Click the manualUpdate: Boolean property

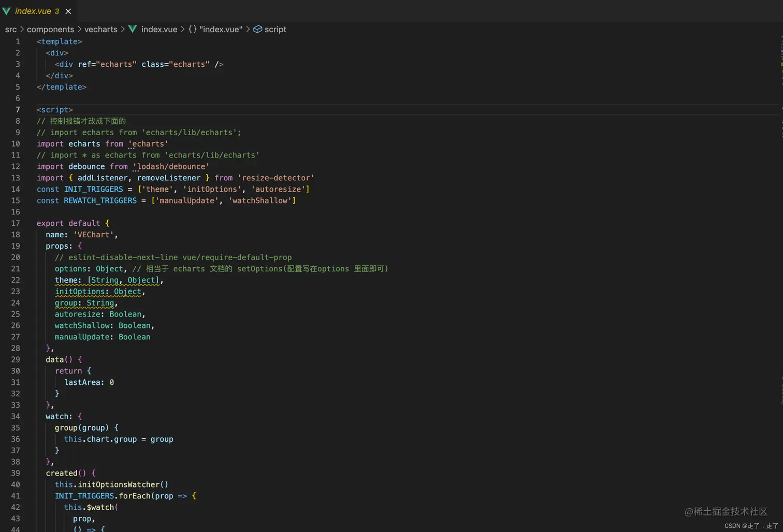click(x=103, y=337)
